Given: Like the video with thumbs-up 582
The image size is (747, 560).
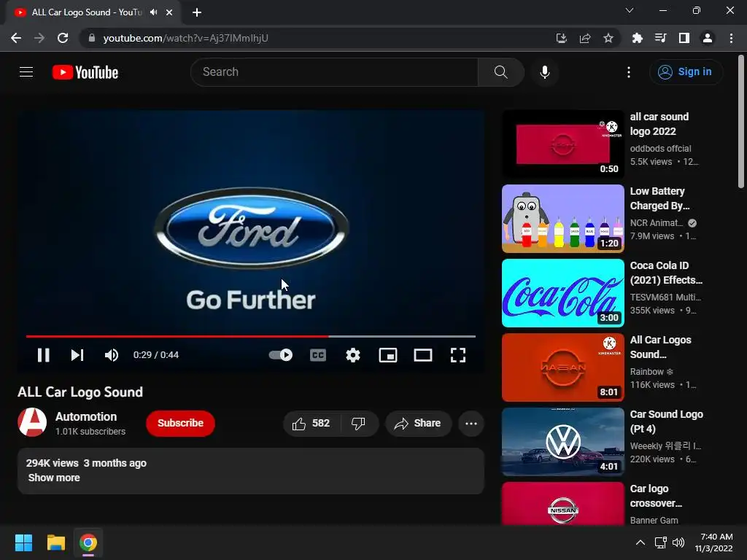Looking at the screenshot, I should [x=311, y=424].
